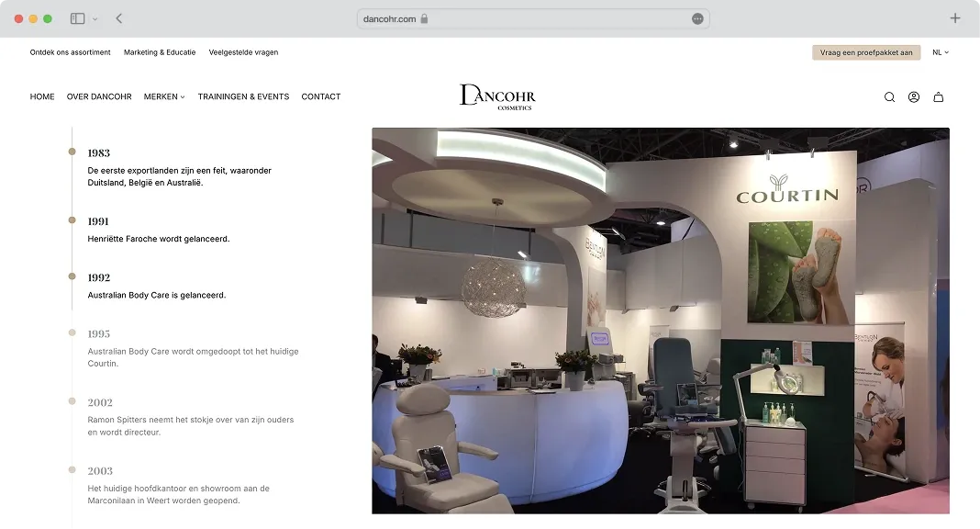Image resolution: width=980 pixels, height=529 pixels.
Task: Click Vraag een proefpakket aan button
Action: [x=866, y=52]
